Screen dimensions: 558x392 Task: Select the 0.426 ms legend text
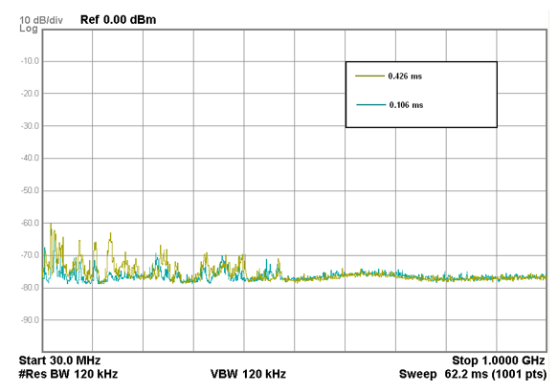click(x=405, y=76)
